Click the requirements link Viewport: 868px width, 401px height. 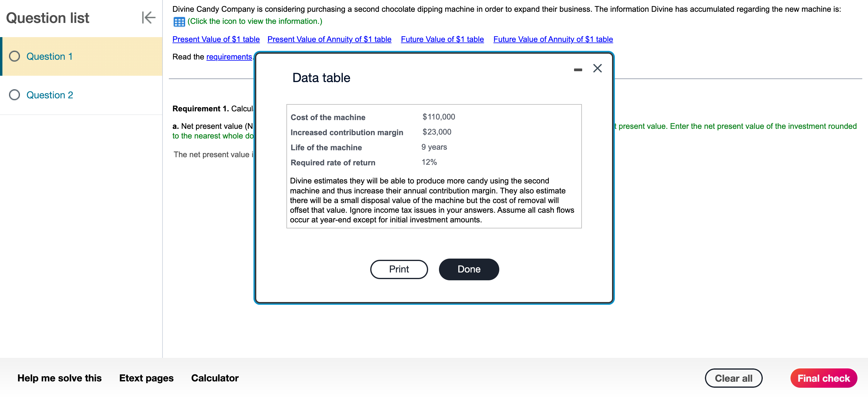pyautogui.click(x=229, y=57)
